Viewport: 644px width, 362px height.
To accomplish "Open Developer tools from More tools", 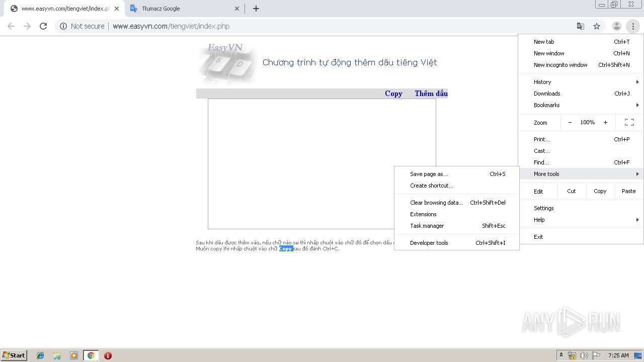I will [457, 243].
